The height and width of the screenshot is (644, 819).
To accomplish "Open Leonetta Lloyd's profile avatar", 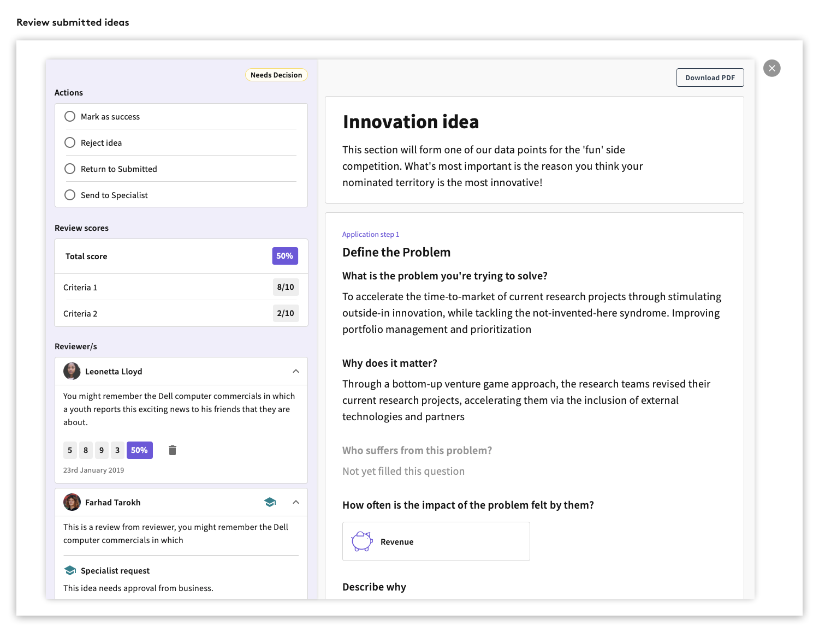I will [x=72, y=371].
